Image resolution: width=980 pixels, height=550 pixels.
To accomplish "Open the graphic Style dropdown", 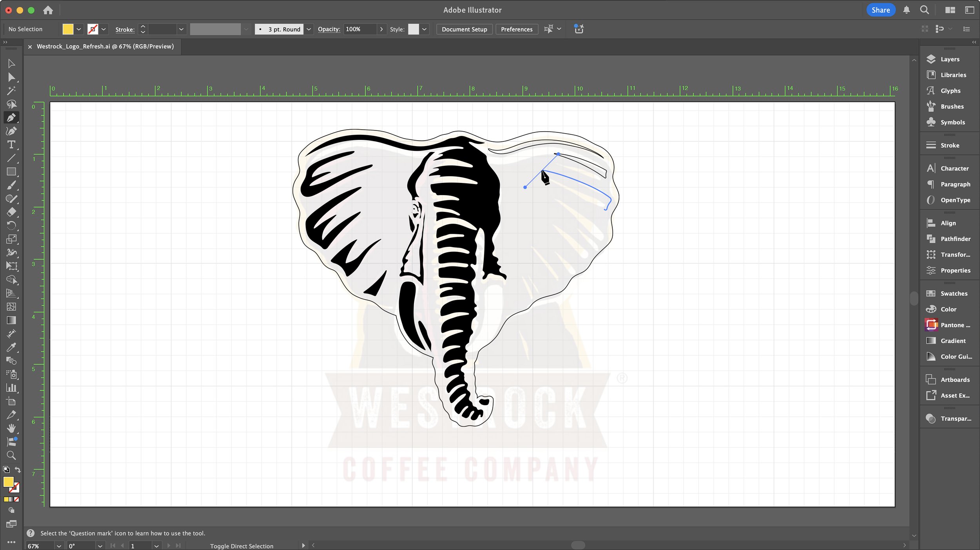I will coord(424,29).
